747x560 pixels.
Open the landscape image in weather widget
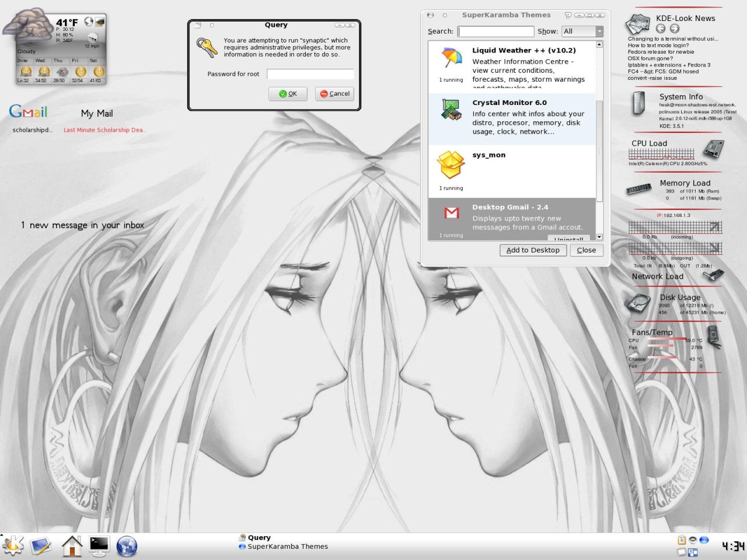(100, 22)
